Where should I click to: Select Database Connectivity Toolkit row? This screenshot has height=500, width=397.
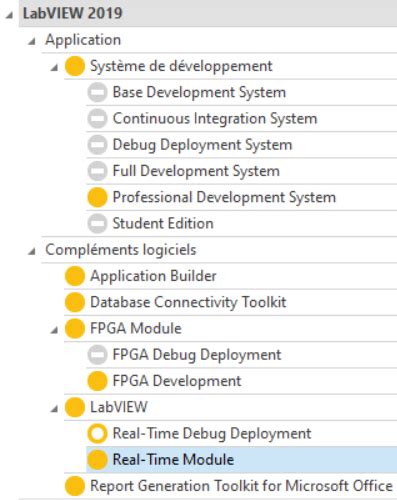point(231,302)
